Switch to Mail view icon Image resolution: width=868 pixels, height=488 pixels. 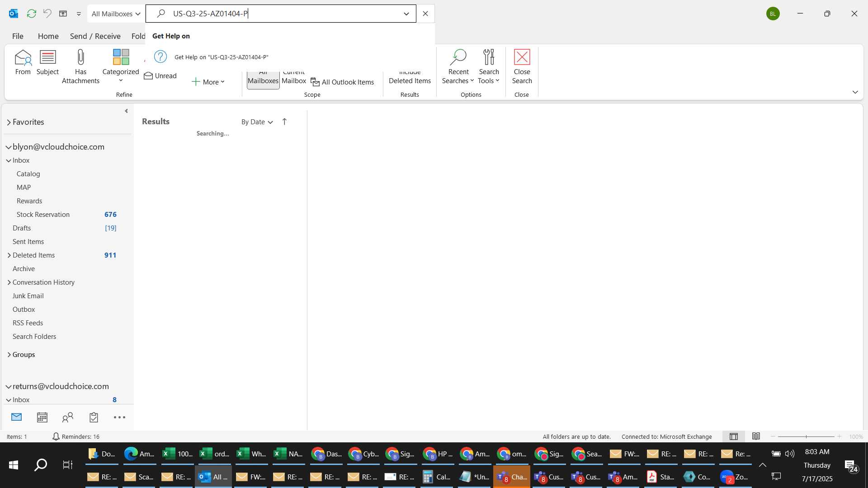[x=16, y=417]
